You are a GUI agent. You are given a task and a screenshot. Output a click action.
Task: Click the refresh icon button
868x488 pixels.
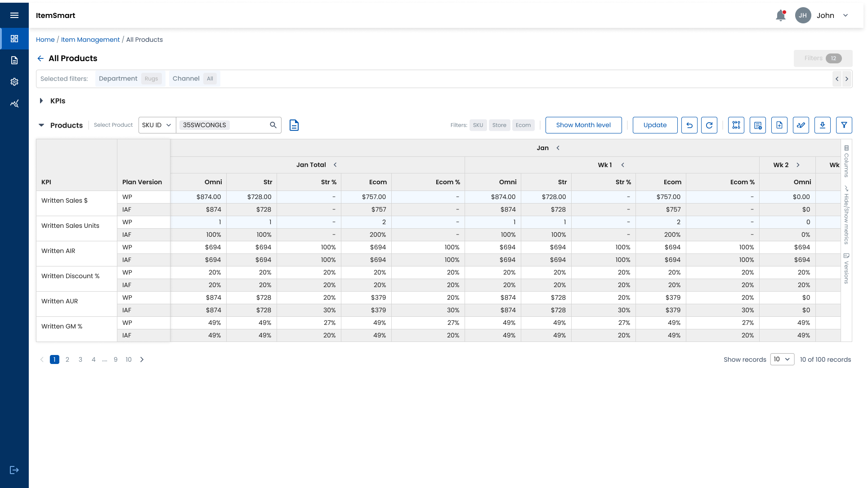(x=709, y=125)
